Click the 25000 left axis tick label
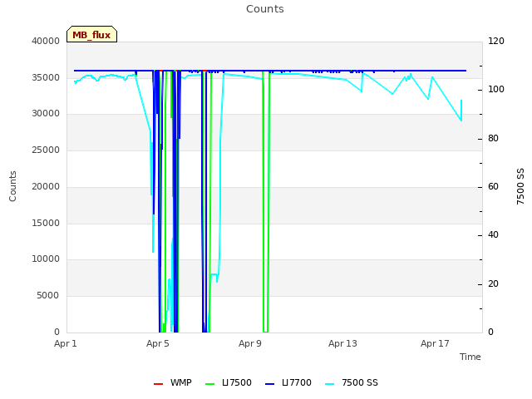 pyautogui.click(x=46, y=150)
